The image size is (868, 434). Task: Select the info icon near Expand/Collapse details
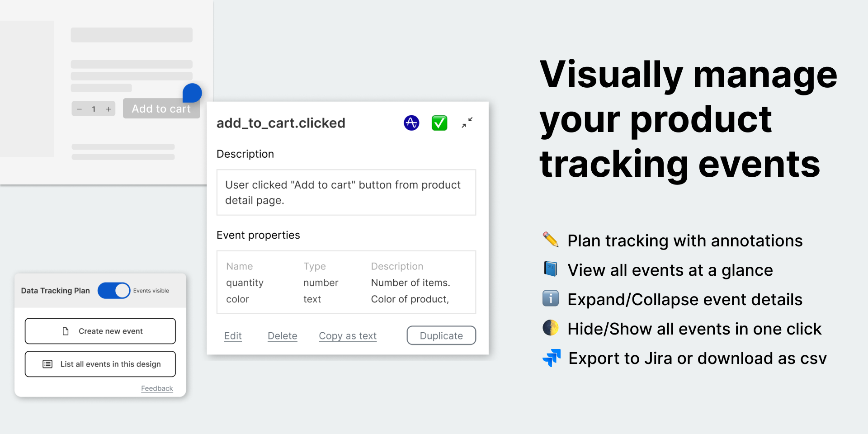tap(550, 299)
